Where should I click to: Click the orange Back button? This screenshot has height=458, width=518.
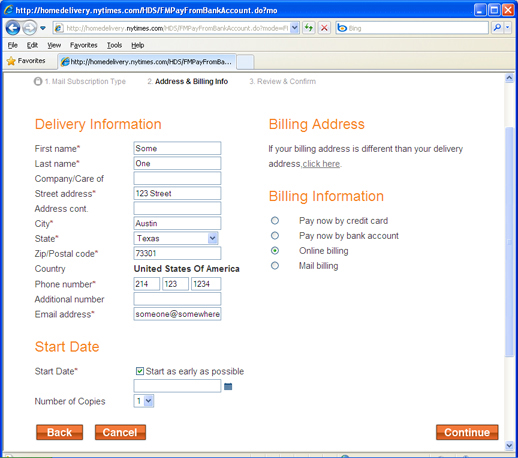(x=59, y=432)
